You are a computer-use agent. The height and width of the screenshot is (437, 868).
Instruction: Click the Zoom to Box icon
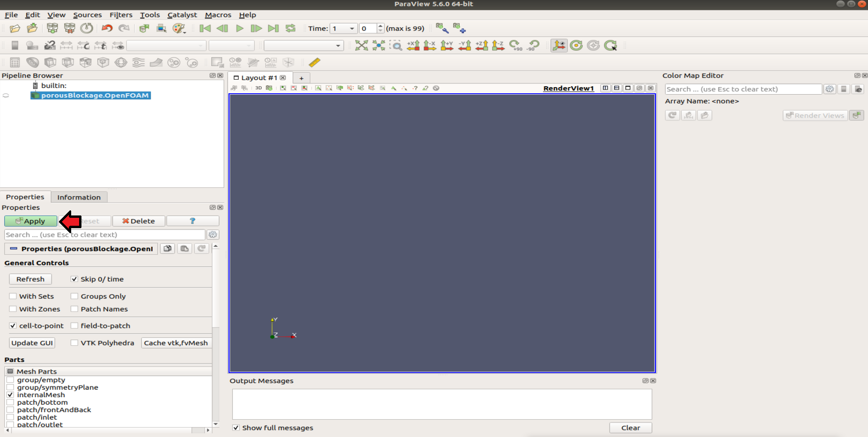[x=396, y=45]
